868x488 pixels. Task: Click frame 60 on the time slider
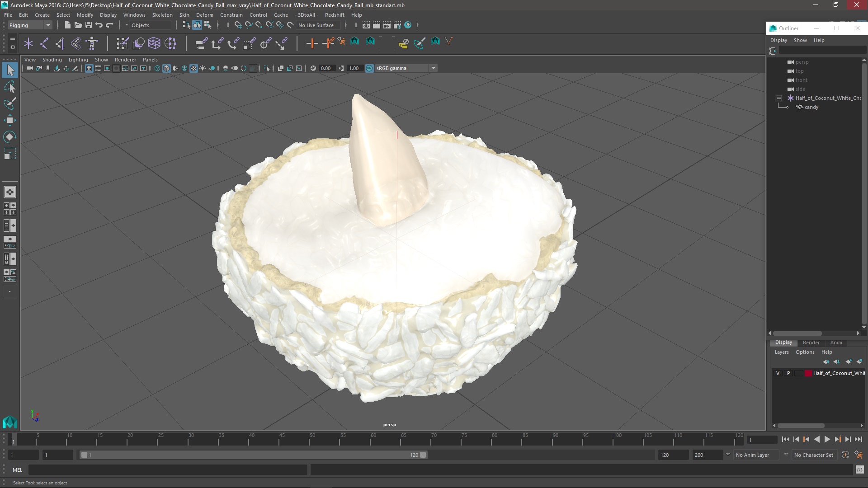point(373,439)
